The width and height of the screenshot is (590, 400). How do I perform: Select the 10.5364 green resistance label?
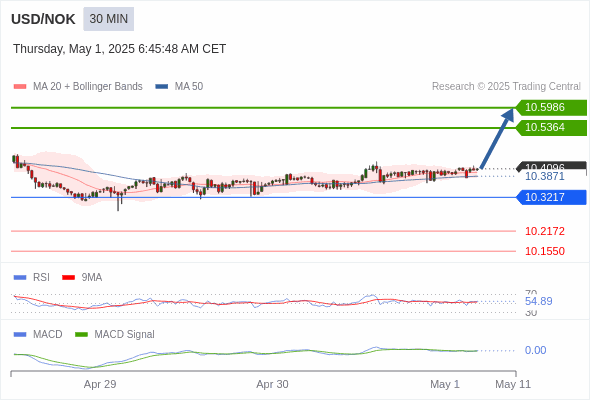point(551,128)
